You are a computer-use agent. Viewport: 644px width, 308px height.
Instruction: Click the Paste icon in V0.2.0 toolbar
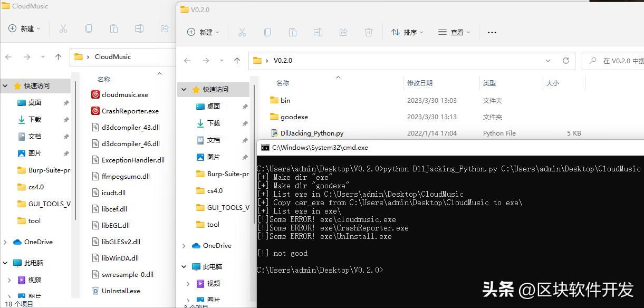[293, 32]
